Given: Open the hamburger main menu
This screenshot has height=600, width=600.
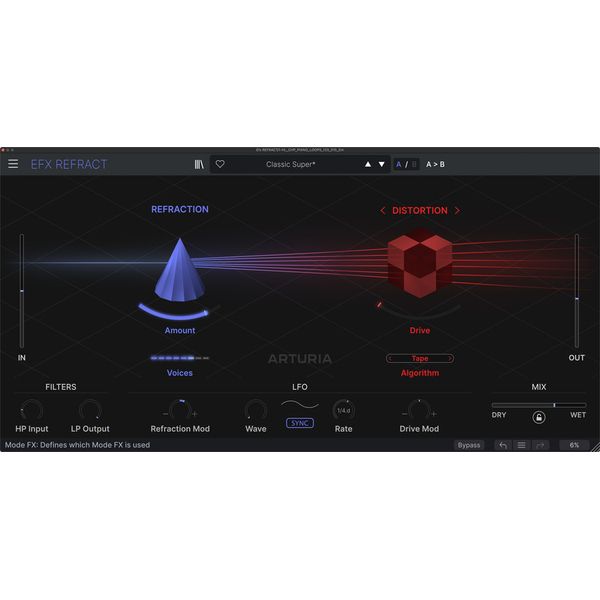Looking at the screenshot, I should (x=13, y=164).
